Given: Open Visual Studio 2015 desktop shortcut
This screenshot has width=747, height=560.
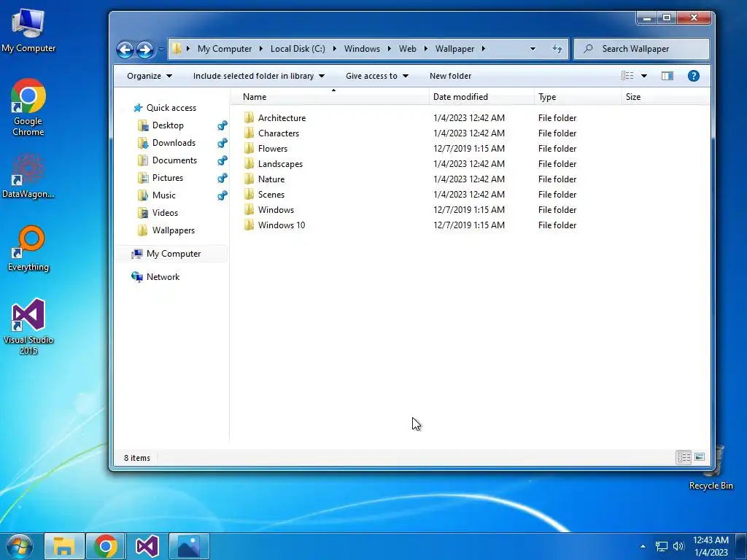Looking at the screenshot, I should point(28,327).
